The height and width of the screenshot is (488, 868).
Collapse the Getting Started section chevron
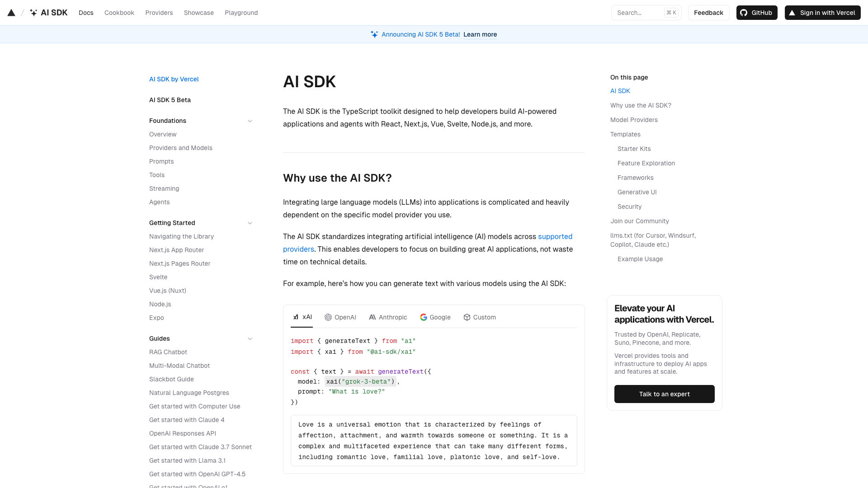coord(250,223)
